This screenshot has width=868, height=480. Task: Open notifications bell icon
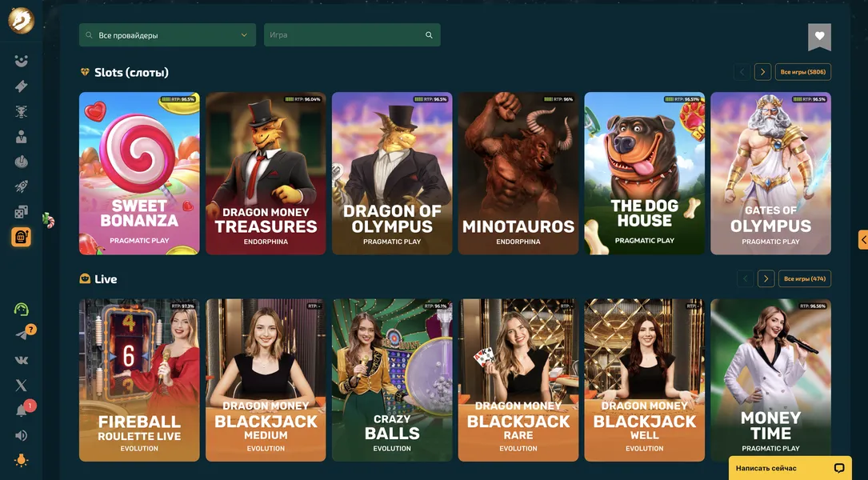tap(21, 410)
